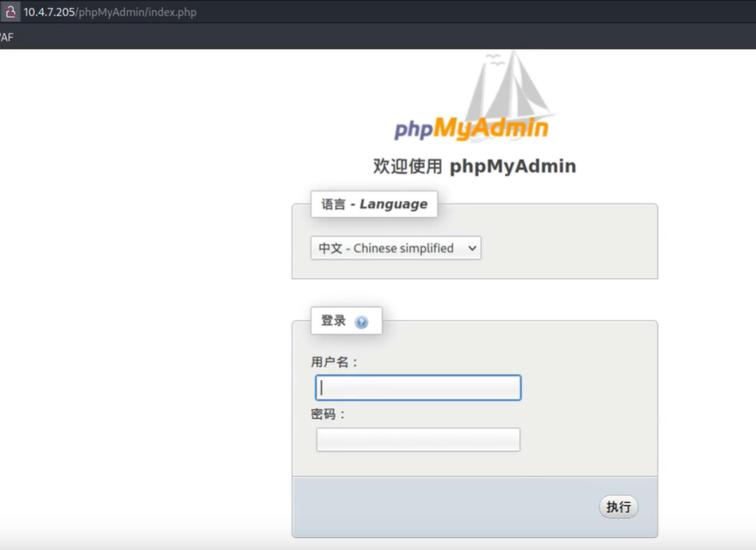Click the insecure connection lock icon
The width and height of the screenshot is (756, 550).
[9, 12]
